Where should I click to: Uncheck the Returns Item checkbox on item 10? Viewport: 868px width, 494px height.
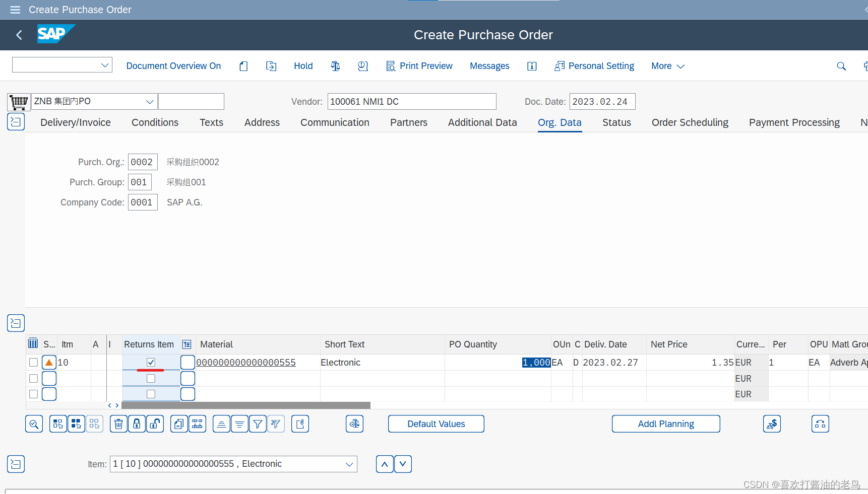(151, 362)
